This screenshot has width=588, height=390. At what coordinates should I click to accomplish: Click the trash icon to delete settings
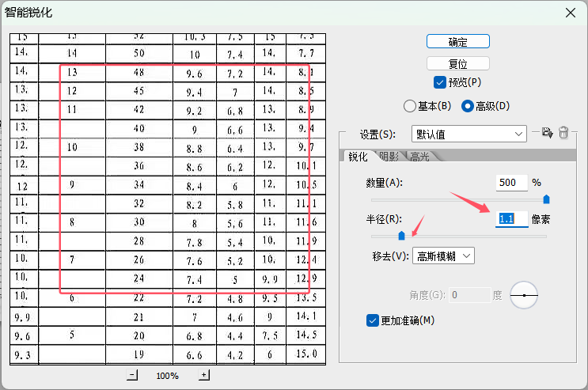point(563,133)
